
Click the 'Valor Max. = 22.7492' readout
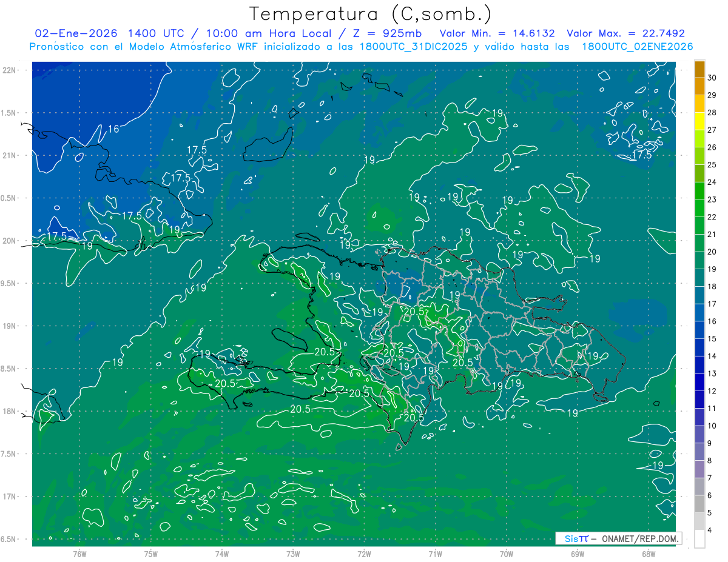coord(625,33)
